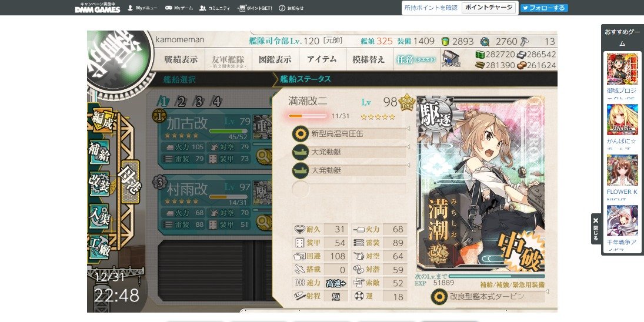Expand the second 大発動艇 slot arrow
Viewport: 644px width, 322px height.
coord(408,165)
